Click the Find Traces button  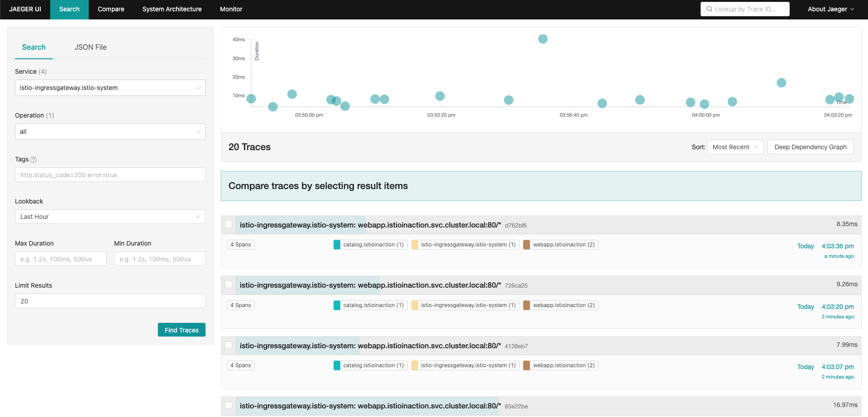coord(181,330)
